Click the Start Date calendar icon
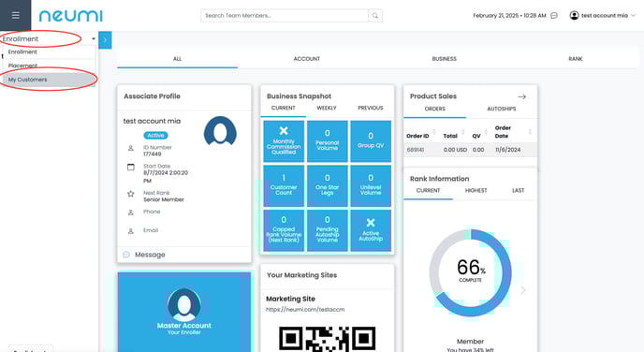 coord(131,168)
